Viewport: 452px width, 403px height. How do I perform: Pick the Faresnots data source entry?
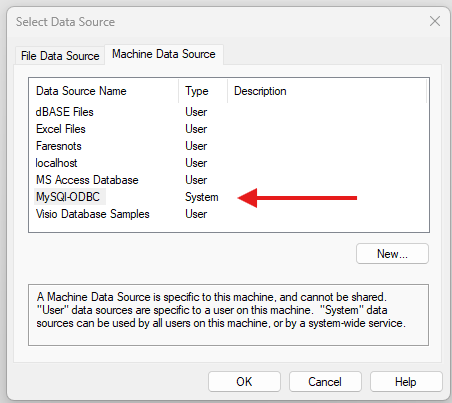pos(59,146)
